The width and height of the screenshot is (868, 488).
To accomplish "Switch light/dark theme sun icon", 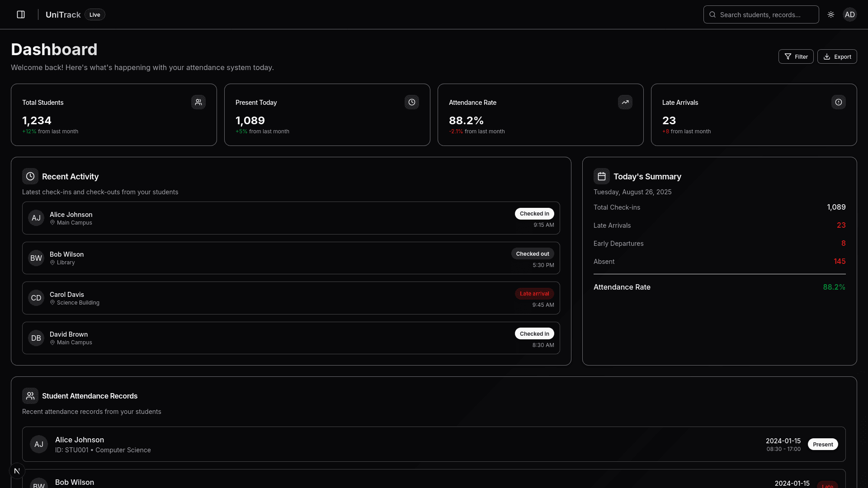I will pyautogui.click(x=831, y=14).
